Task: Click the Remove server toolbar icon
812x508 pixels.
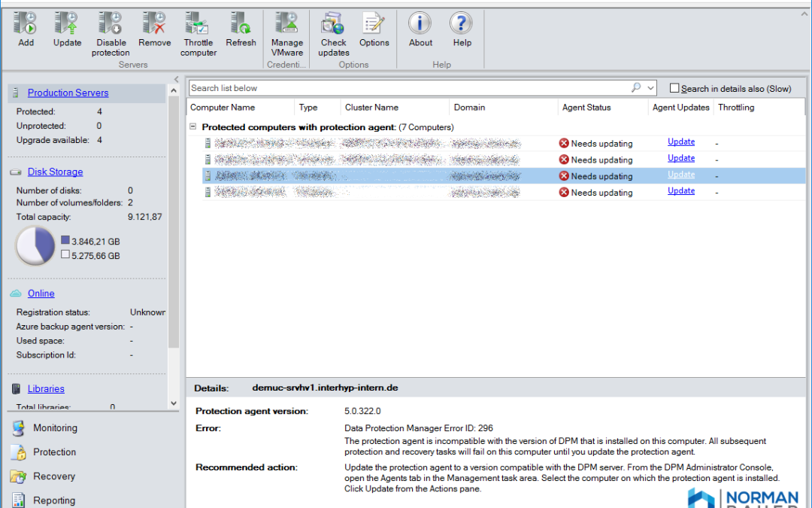Action: (x=154, y=24)
